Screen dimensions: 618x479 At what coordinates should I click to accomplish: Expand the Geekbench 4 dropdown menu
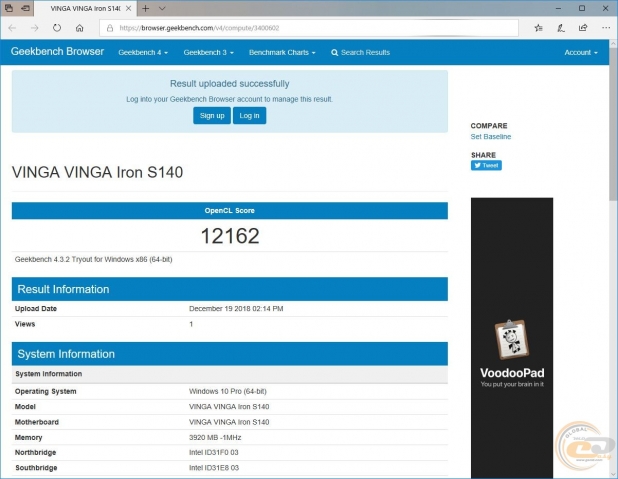point(143,52)
